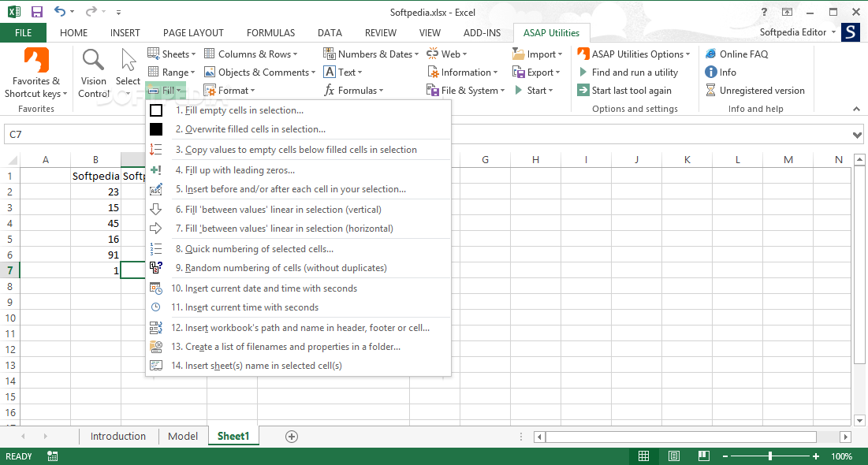868x465 pixels.
Task: Click the Save icon in quick access toolbar
Action: (x=37, y=12)
